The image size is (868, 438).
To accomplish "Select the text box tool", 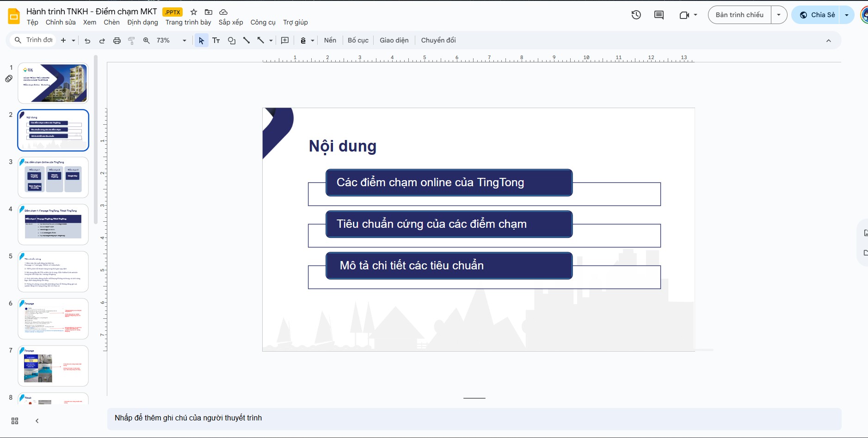I will tap(216, 41).
